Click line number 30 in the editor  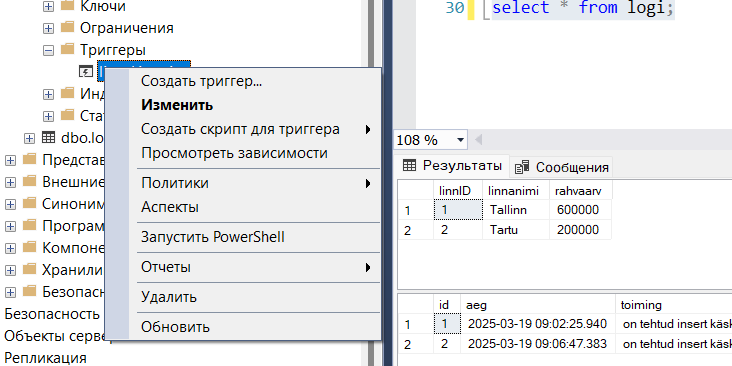(455, 8)
